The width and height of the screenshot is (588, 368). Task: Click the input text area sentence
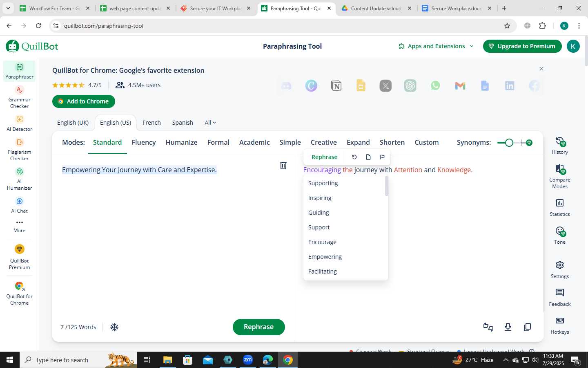[139, 170]
